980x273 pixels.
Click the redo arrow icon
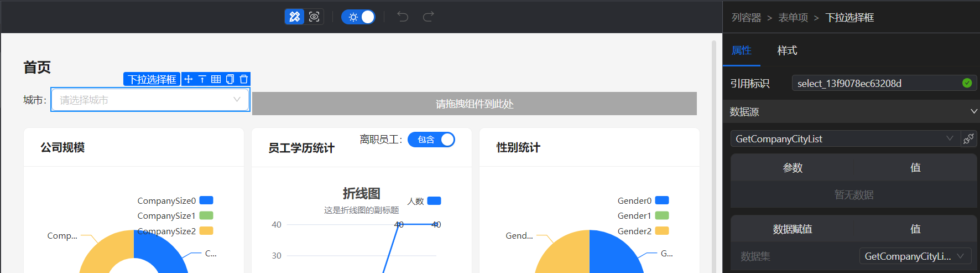point(428,17)
